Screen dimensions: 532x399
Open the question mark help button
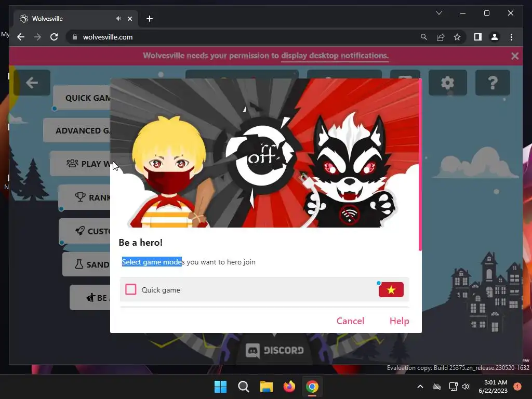493,83
